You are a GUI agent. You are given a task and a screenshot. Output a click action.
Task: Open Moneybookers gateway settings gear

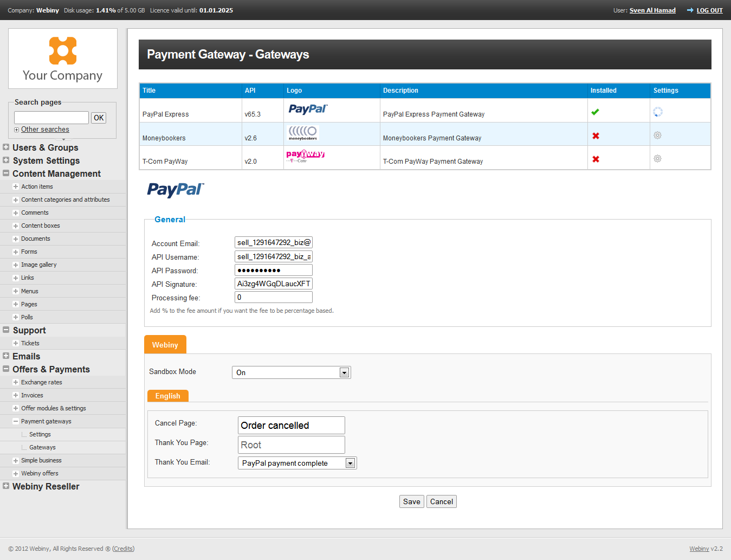click(x=657, y=136)
